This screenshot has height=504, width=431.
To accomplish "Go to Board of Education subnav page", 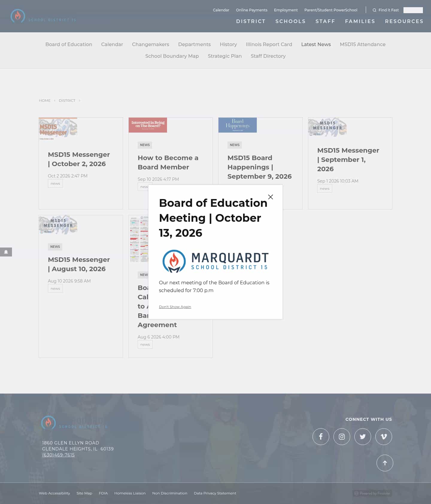I will [x=69, y=44].
